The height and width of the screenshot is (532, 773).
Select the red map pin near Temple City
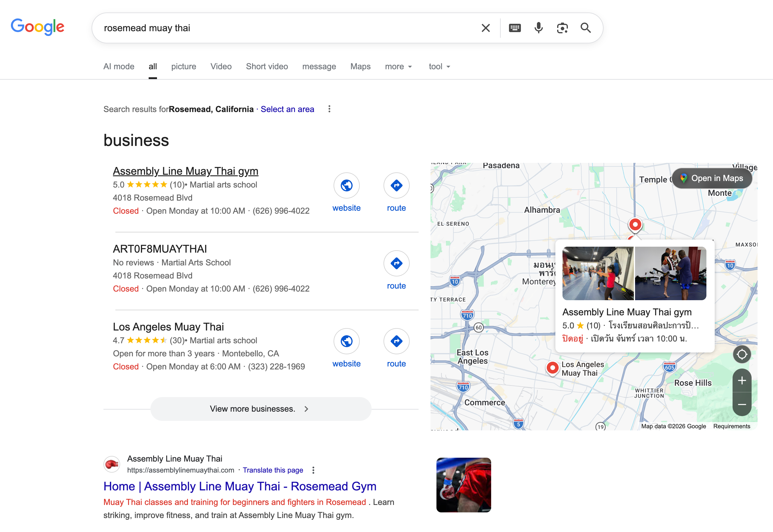click(x=635, y=225)
